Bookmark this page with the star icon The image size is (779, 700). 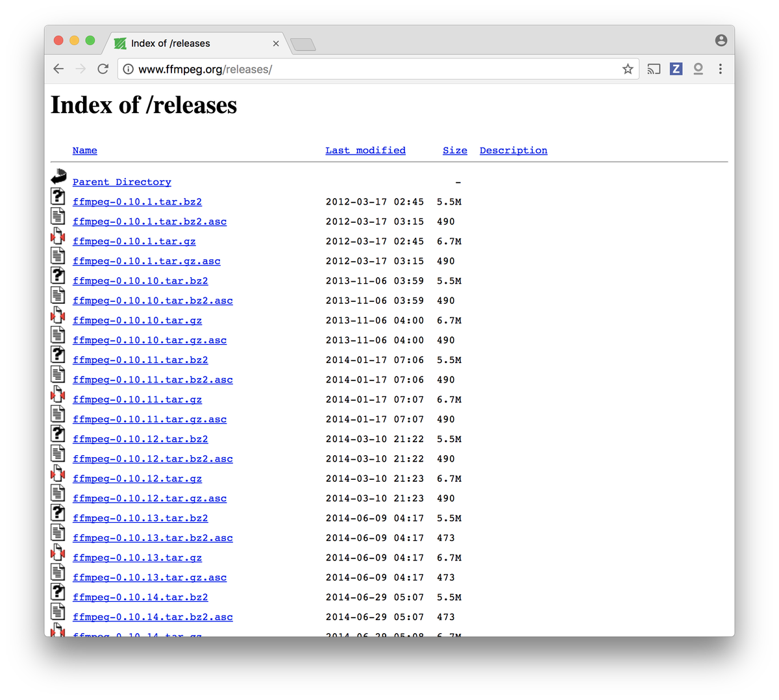point(628,69)
